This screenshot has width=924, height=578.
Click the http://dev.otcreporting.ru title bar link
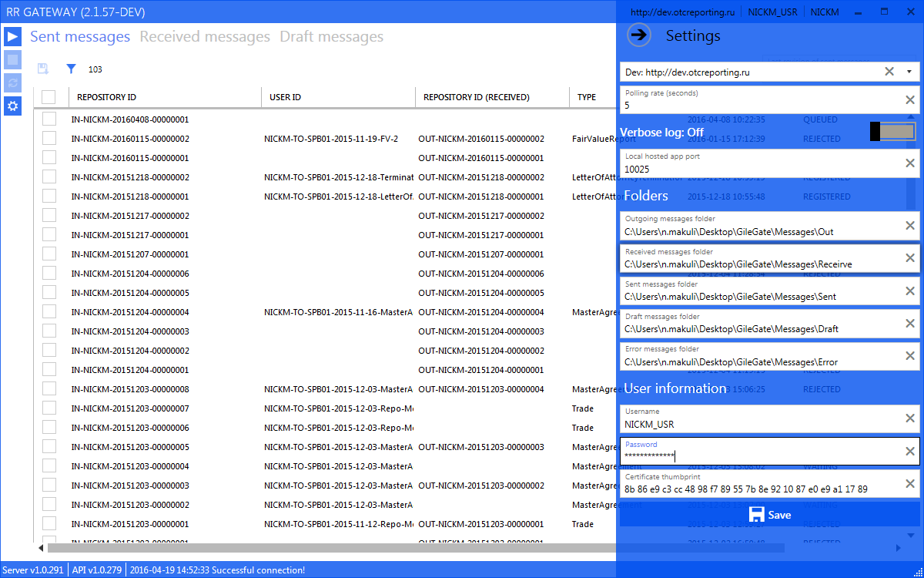[x=682, y=12]
